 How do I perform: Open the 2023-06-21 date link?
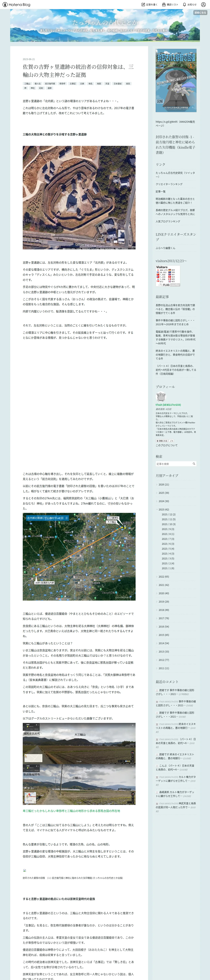coord(29,59)
